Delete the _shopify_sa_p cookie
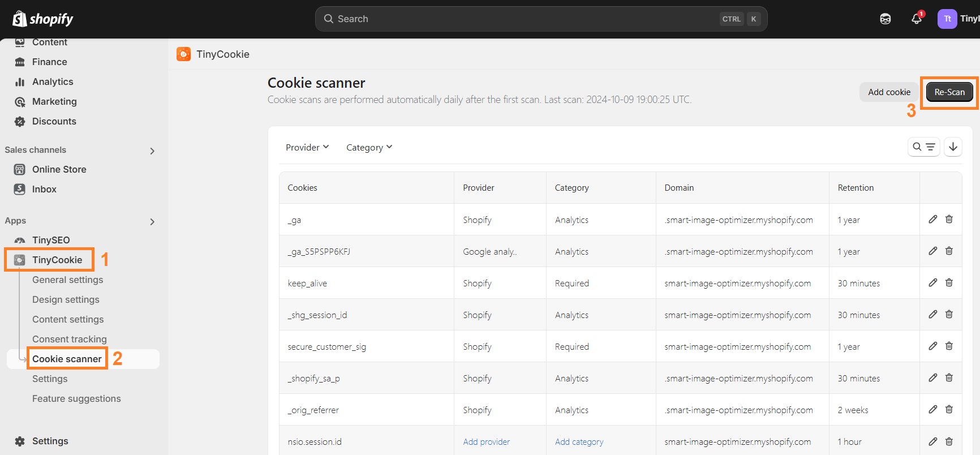Viewport: 980px width, 455px height. (x=949, y=377)
